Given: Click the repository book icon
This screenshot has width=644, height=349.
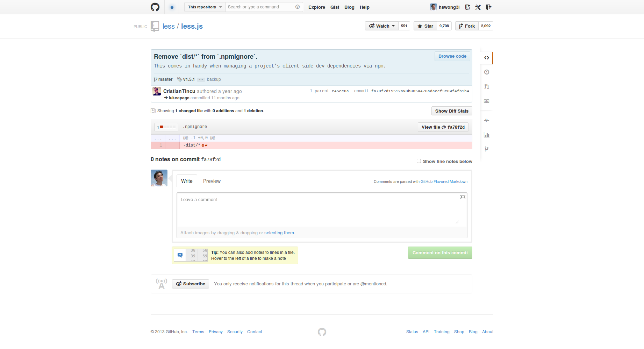Looking at the screenshot, I should pyautogui.click(x=155, y=26).
